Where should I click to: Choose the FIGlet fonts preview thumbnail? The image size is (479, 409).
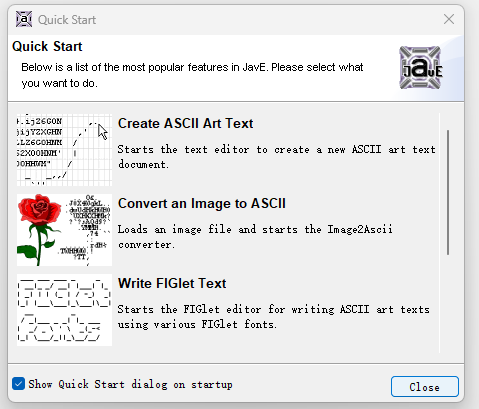coord(64,310)
